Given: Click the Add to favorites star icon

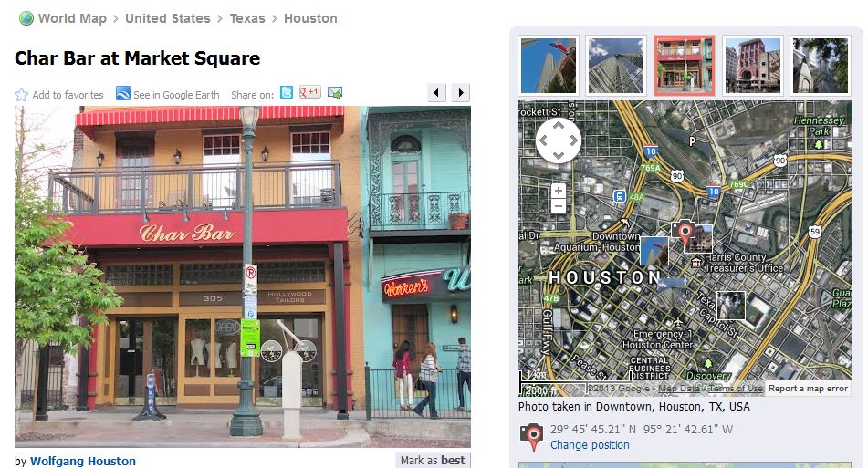Looking at the screenshot, I should point(22,95).
